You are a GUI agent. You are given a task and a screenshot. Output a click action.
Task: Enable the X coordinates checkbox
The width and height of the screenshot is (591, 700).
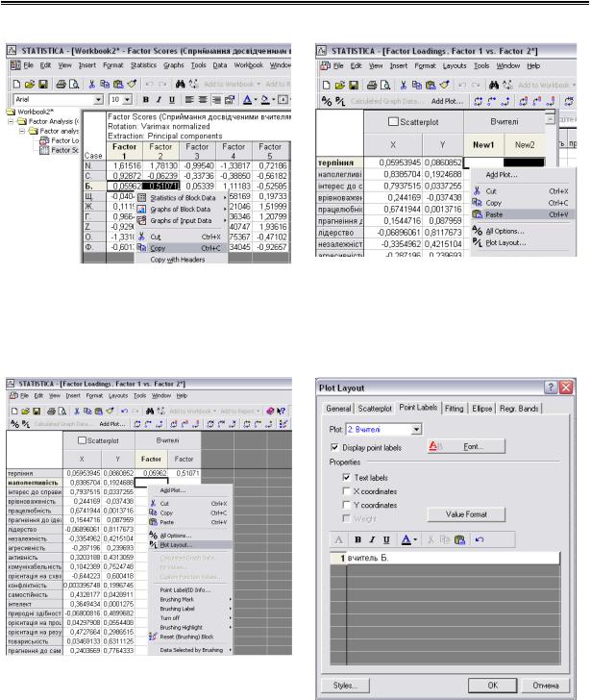(x=346, y=491)
